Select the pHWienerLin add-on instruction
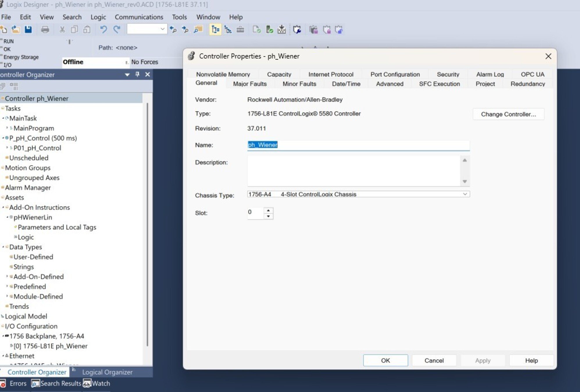This screenshot has height=392, width=580. [33, 217]
